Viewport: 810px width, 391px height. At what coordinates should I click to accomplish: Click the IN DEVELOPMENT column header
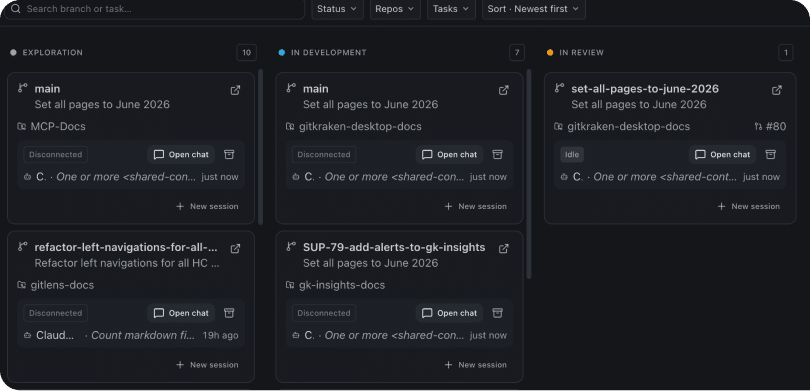point(329,53)
